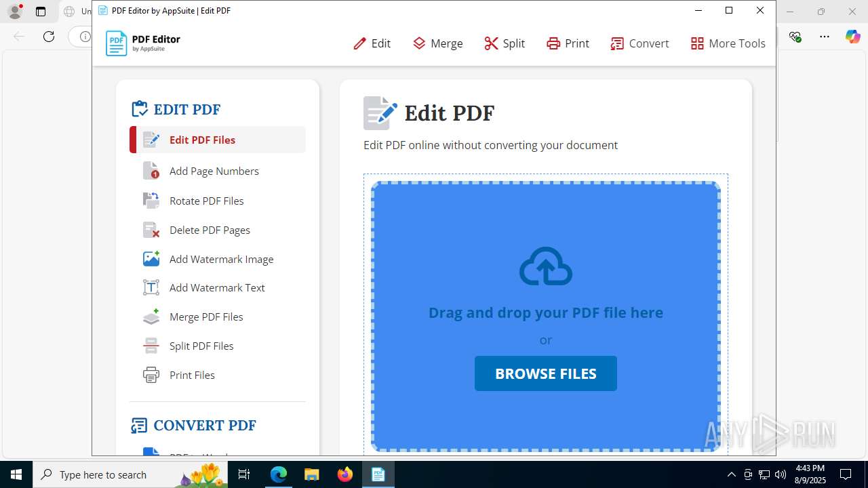
Task: Click the Rotate PDF Files icon
Action: tap(151, 201)
